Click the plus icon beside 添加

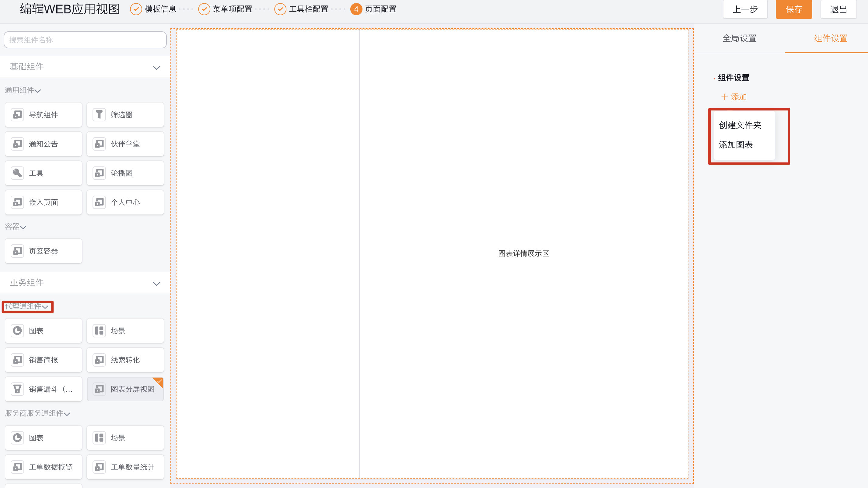[724, 97]
